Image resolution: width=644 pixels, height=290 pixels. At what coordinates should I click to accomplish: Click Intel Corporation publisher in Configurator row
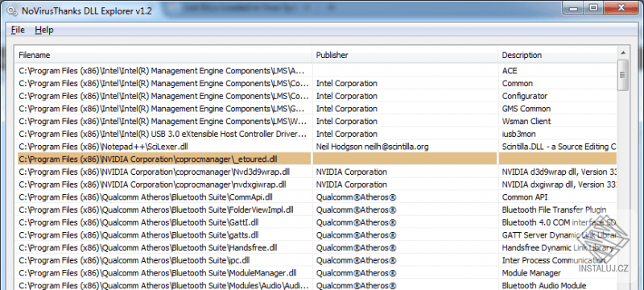pyautogui.click(x=347, y=96)
